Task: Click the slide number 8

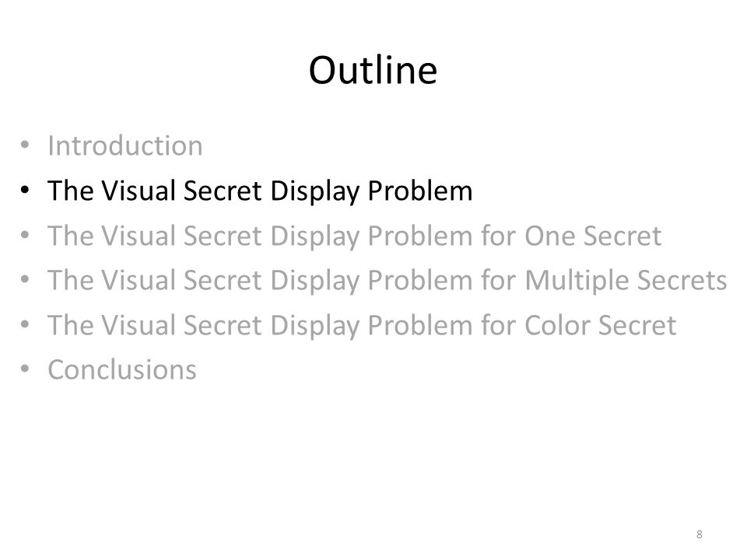Action: (700, 534)
